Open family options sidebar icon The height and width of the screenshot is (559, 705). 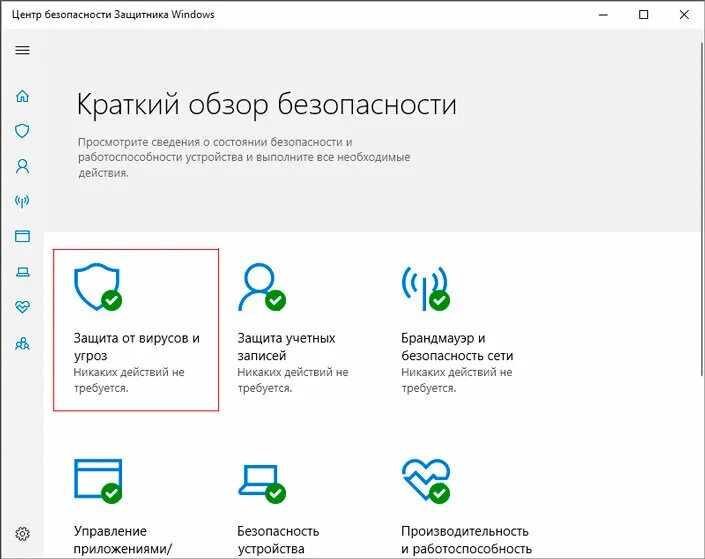pos(22,344)
